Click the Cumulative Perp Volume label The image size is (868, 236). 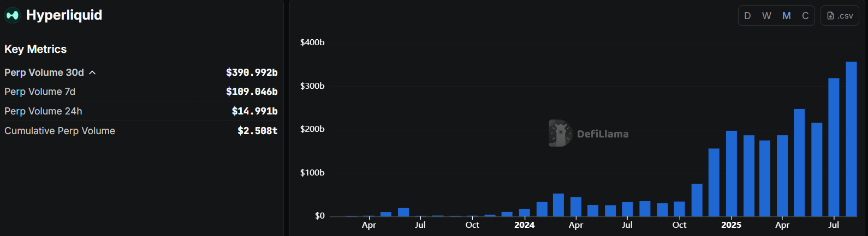click(x=60, y=131)
